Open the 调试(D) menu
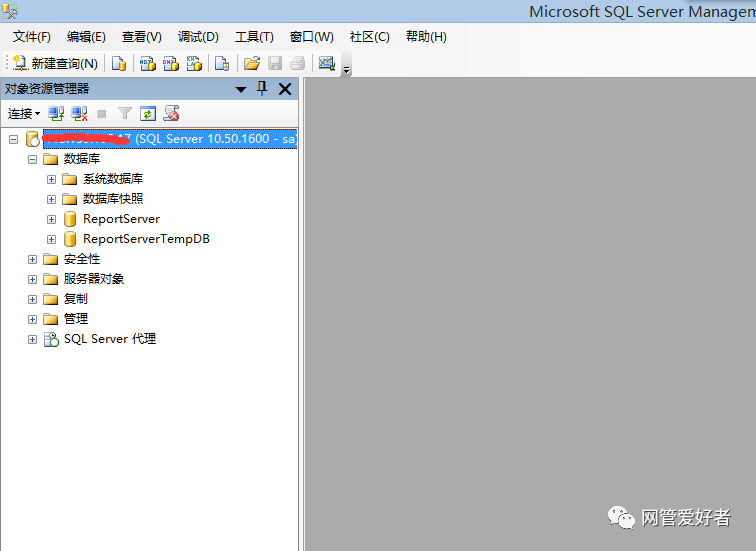Screen dimensions: 756x551 point(198,37)
